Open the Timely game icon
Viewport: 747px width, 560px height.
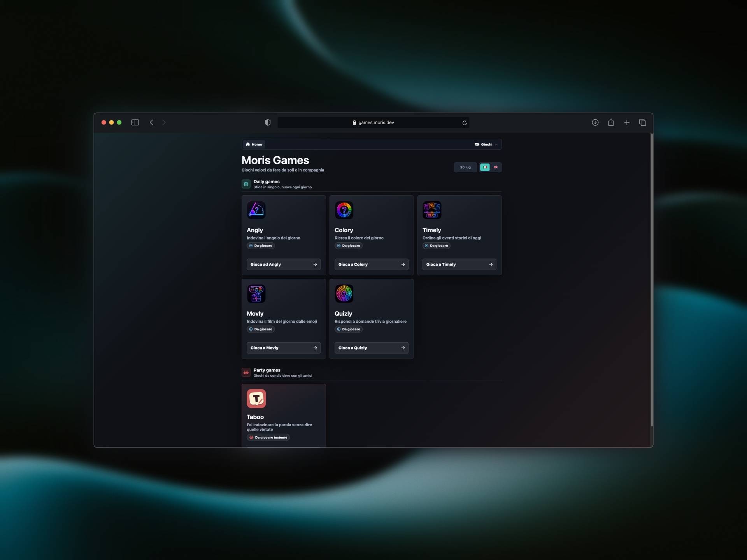pyautogui.click(x=432, y=210)
